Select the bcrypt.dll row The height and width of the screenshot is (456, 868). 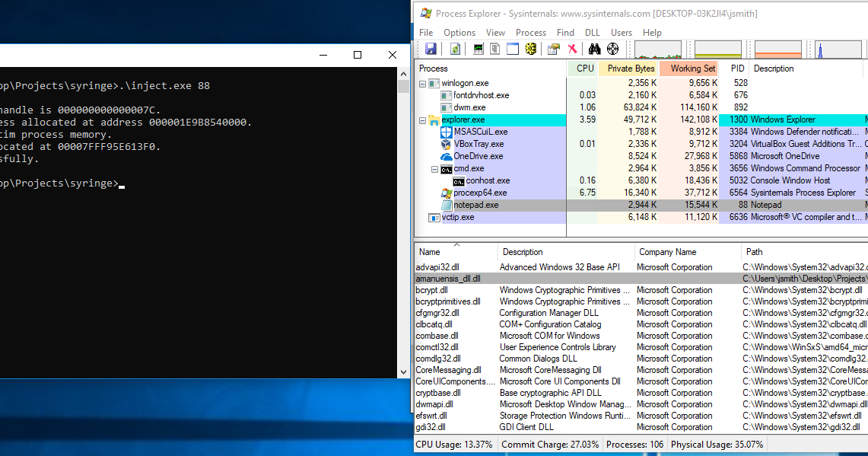[641, 290]
